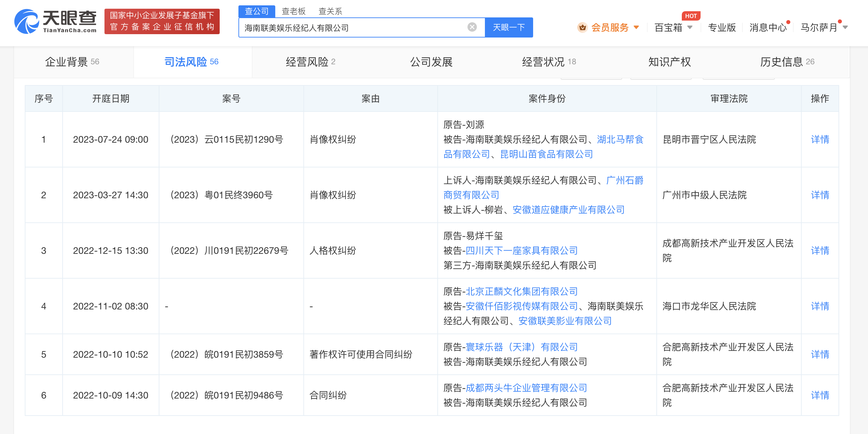Open 安徽联美影业有限公司 link

click(565, 321)
